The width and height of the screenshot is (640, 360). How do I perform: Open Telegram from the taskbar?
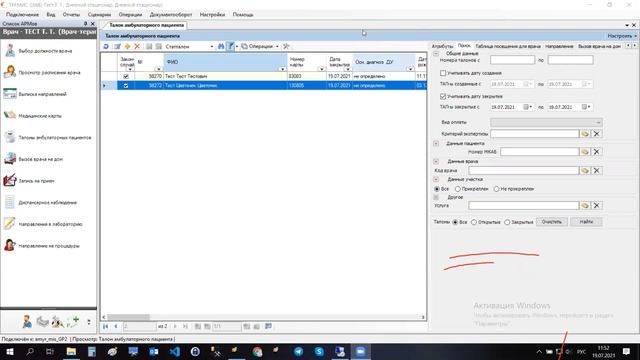click(x=298, y=351)
